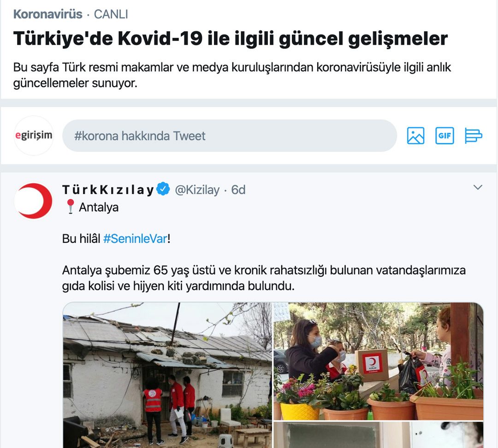Open the @Kizilay handle

pyautogui.click(x=197, y=190)
